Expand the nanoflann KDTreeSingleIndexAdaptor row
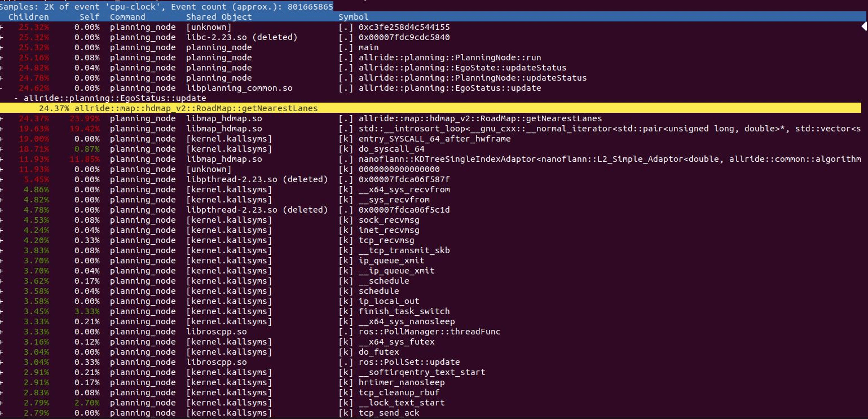This screenshot has width=868, height=419. [2, 159]
